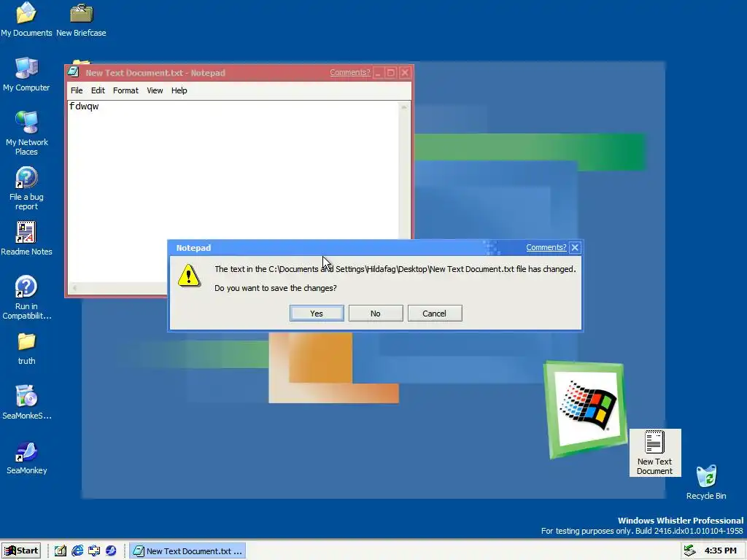Viewport: 747px width, 560px height.
Task: Open Notepad's View menu
Action: [x=155, y=90]
